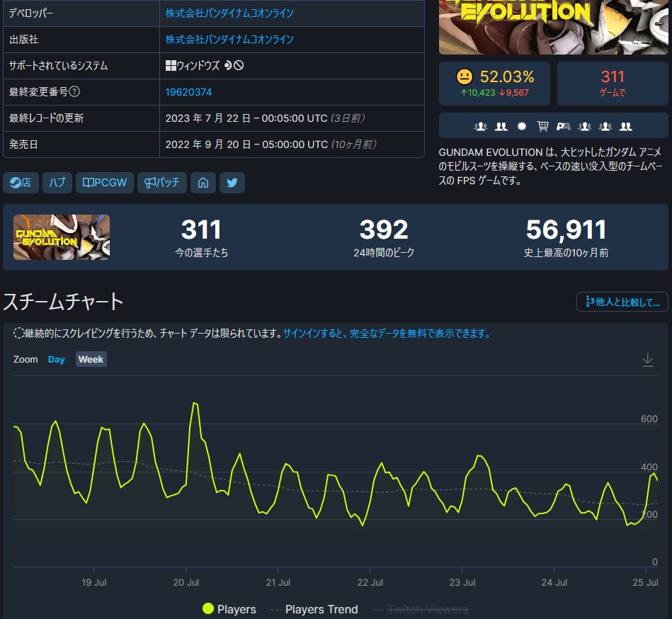Viewport: 672px width, 619px height.
Task: Open developer Bandai Namco Online link
Action: 229,13
